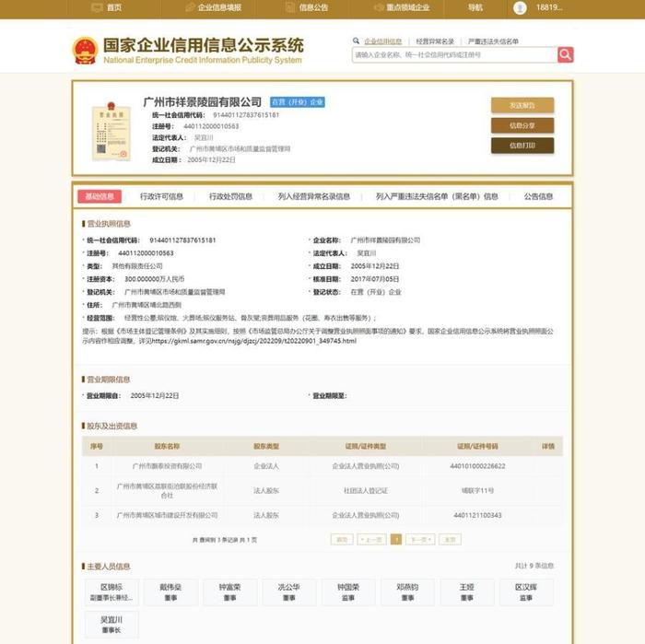The width and height of the screenshot is (645, 644).
Task: Click the company title 广州市祥景陵园有限公司
Action: click(203, 102)
